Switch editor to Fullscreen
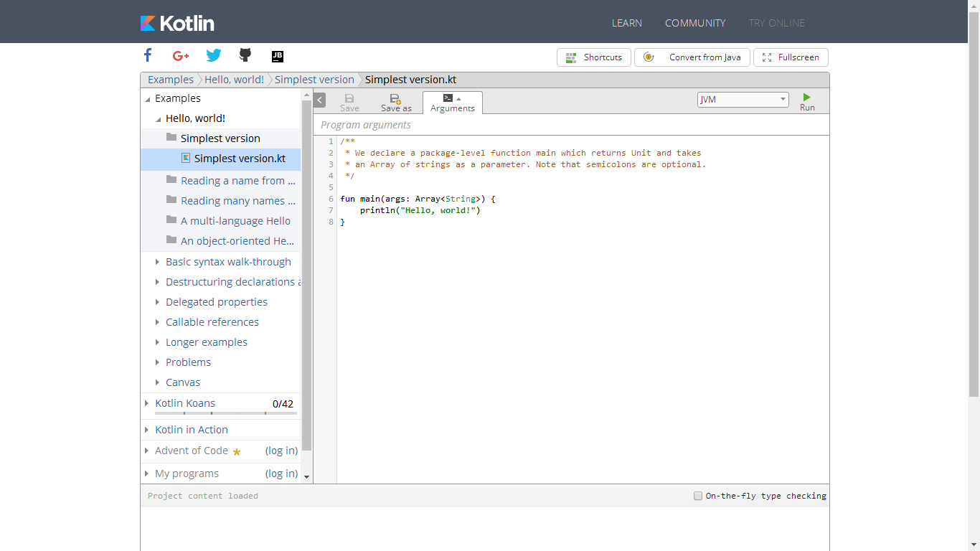 pyautogui.click(x=791, y=57)
